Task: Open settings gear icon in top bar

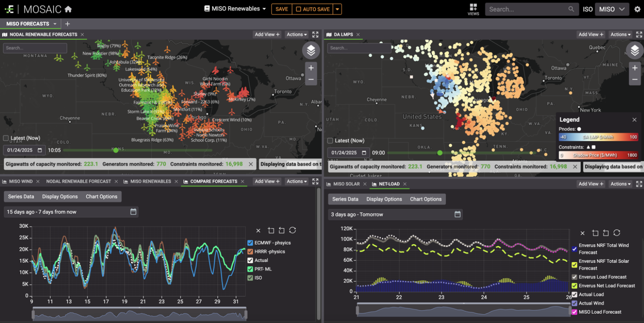Action: click(637, 9)
